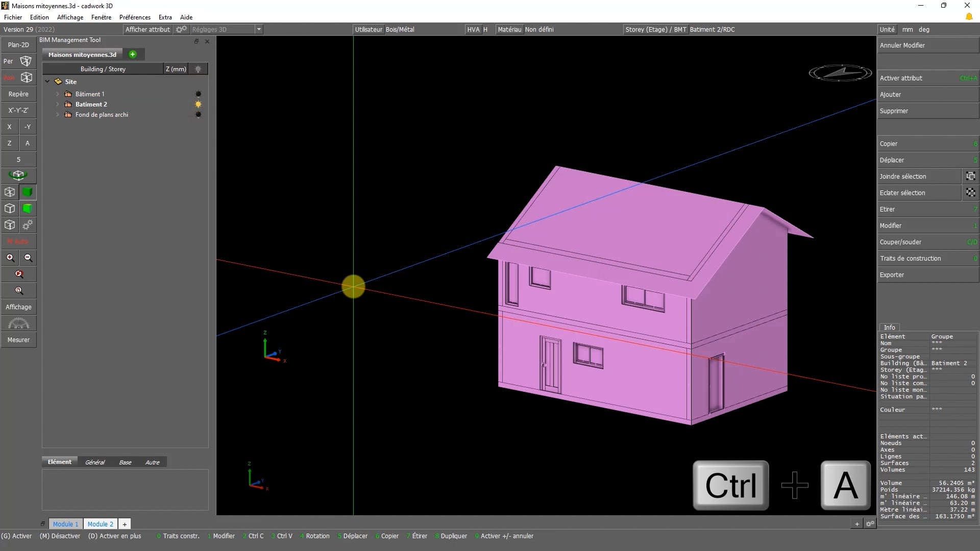Click the Joindre sélection icon on the right panel

970,176
